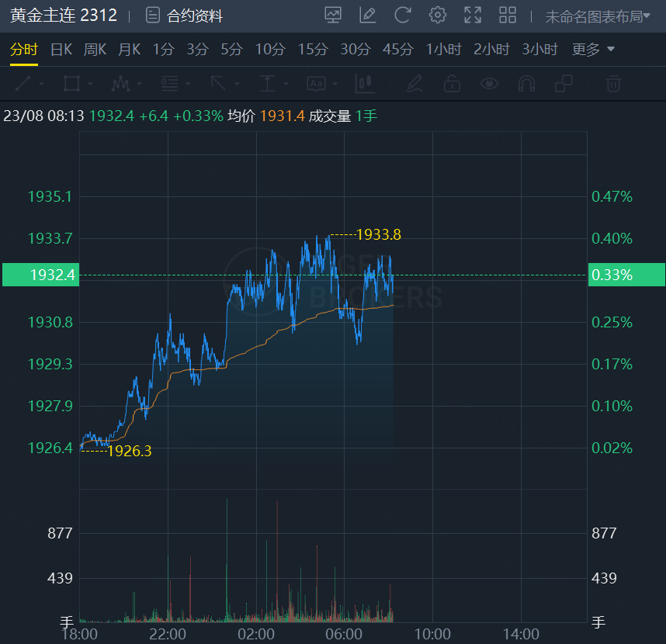The image size is (666, 644).
Task: Click the 22:00 time axis label
Action: 168,634
